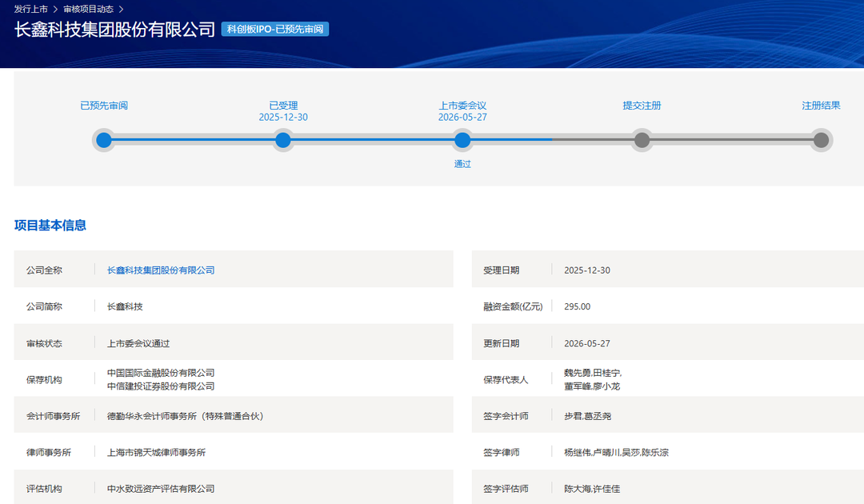Select the 提交注册 stage label

(x=642, y=106)
